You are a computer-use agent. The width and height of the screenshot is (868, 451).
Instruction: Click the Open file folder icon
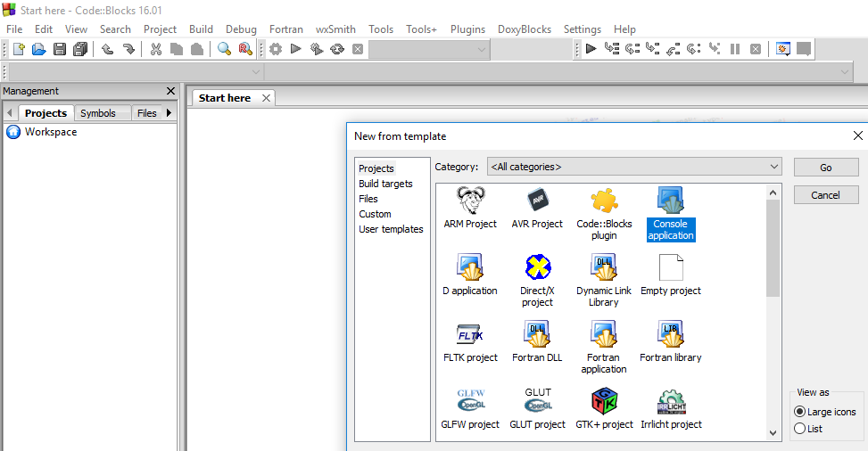38,49
